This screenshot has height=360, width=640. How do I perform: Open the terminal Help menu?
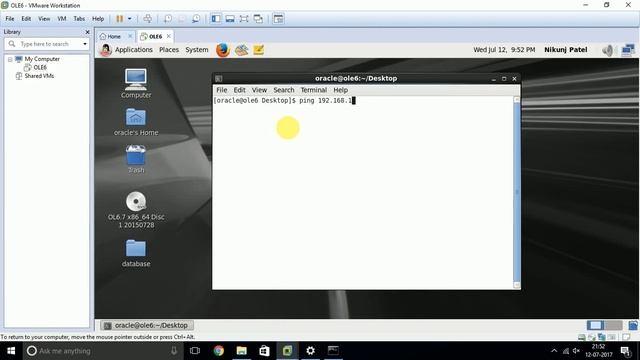point(340,90)
